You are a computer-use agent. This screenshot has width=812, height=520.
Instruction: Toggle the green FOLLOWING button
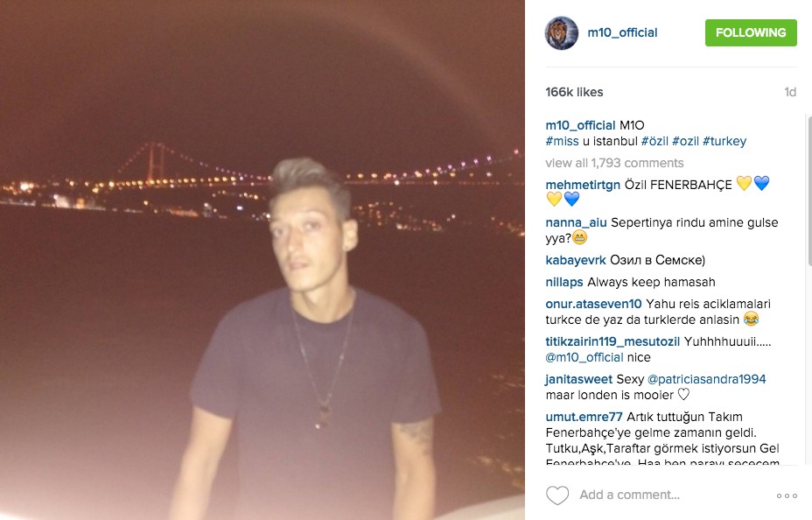pos(751,32)
